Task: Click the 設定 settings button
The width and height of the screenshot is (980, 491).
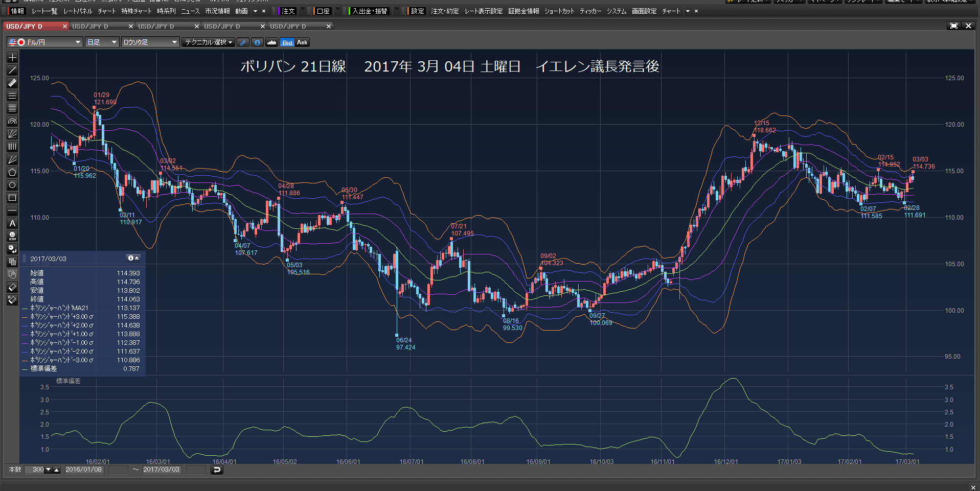Action: click(x=417, y=11)
